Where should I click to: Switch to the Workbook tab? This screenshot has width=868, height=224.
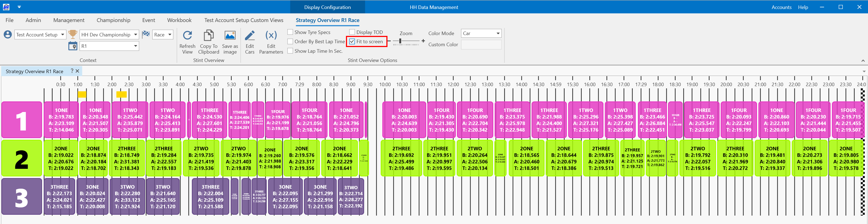tap(179, 20)
